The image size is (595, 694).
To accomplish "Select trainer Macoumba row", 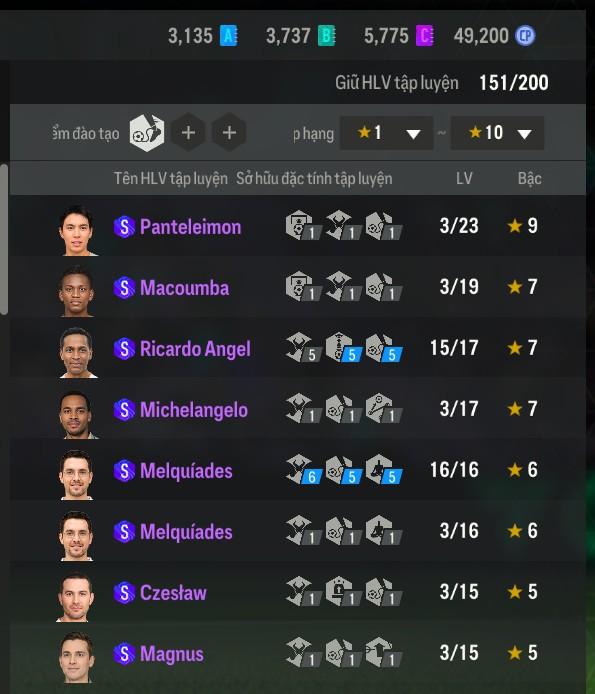I will [298, 287].
